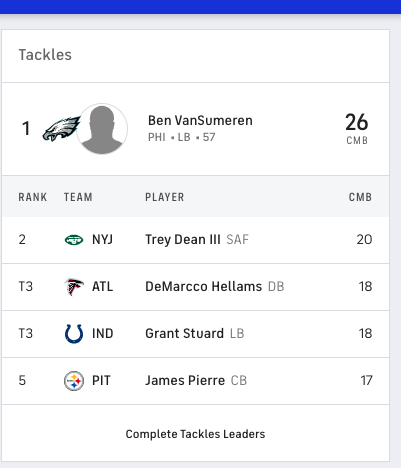This screenshot has width=401, height=468.
Task: Click the Indianapolis Colts horseshoe logo
Action: click(74, 334)
